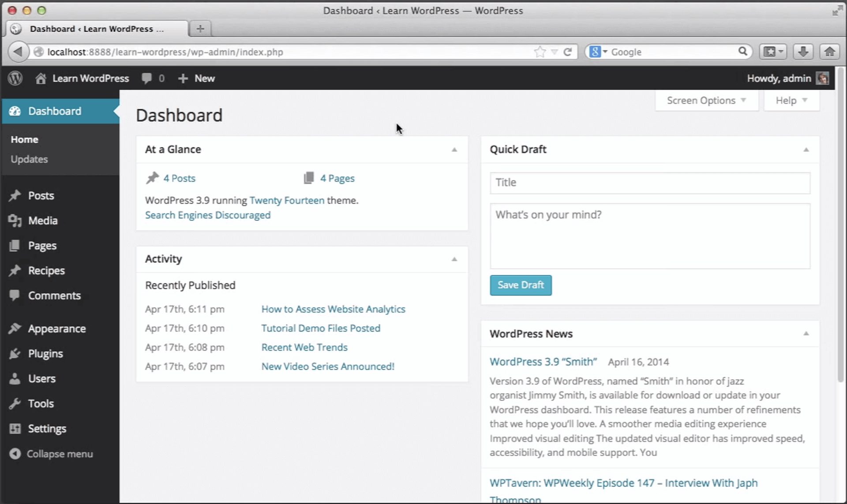Collapse the At a Glance panel

coord(454,150)
